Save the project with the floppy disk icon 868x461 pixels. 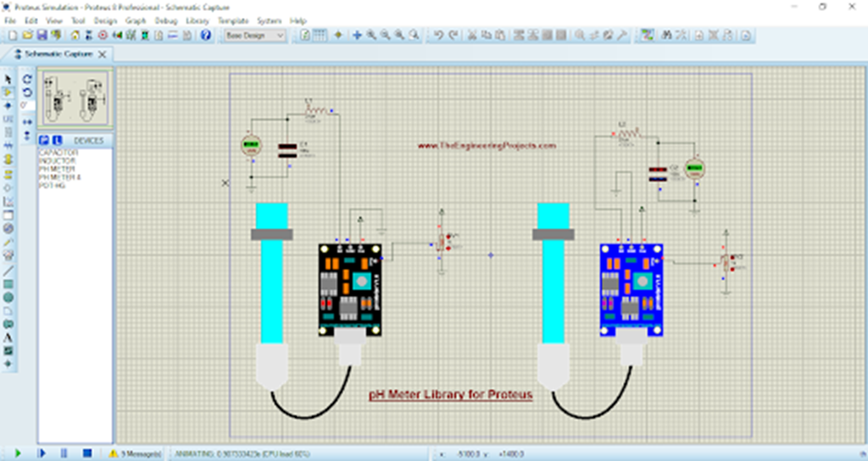(42, 36)
